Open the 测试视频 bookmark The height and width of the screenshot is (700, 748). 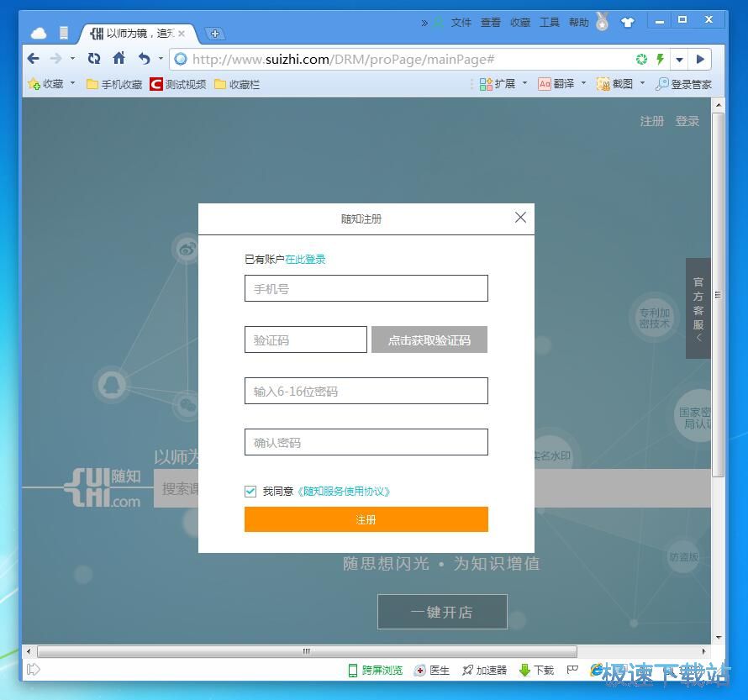[x=178, y=84]
